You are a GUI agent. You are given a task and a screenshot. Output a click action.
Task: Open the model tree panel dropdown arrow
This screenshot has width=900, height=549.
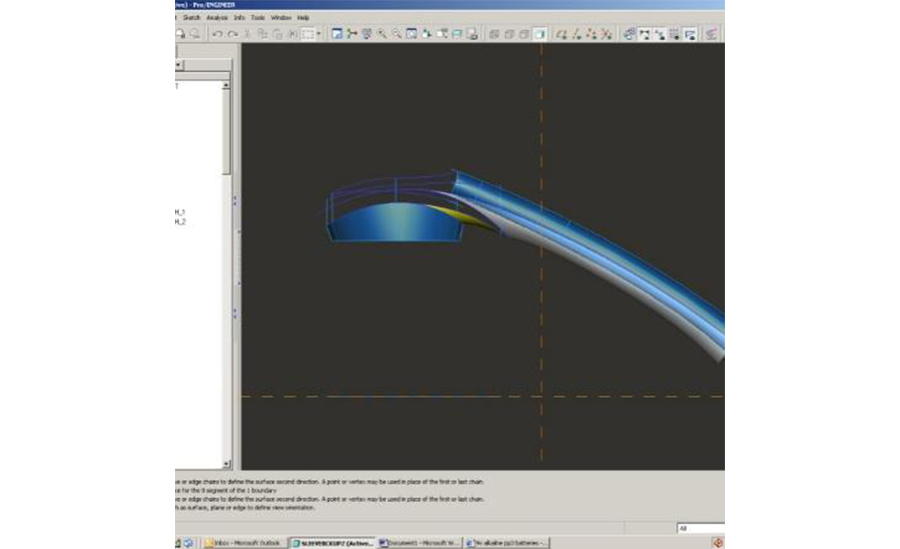pos(179,65)
